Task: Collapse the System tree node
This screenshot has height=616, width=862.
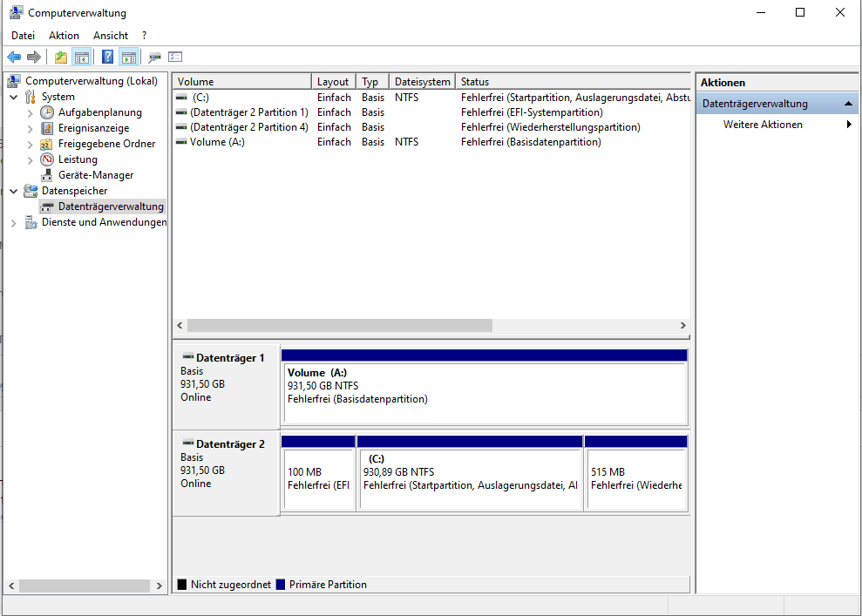Action: (x=14, y=97)
